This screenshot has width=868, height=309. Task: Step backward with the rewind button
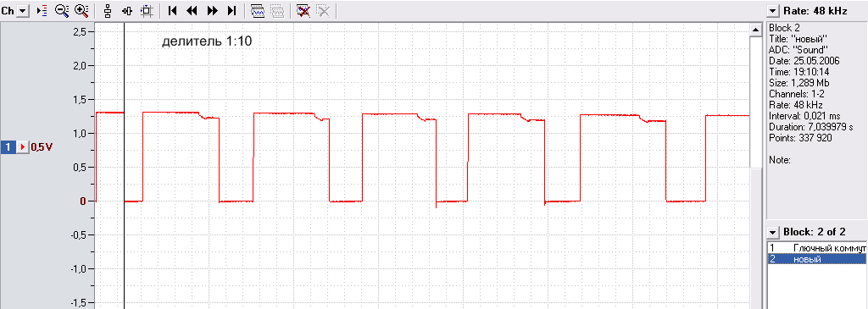192,10
